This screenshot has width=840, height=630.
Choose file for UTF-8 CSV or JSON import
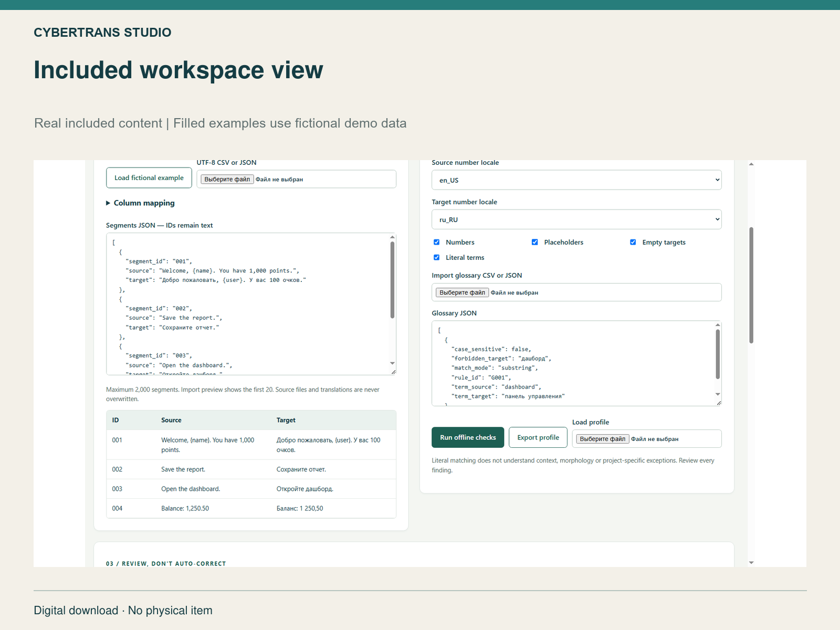coord(227,179)
